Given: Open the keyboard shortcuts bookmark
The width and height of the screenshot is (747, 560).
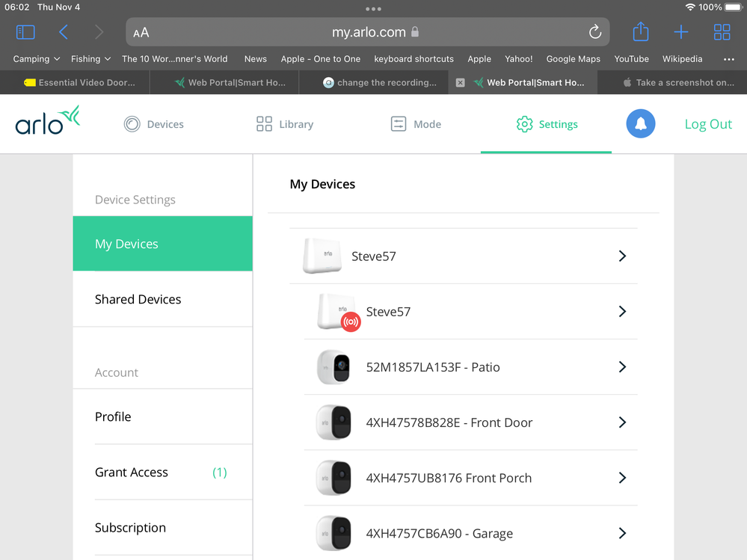Looking at the screenshot, I should click(x=414, y=59).
